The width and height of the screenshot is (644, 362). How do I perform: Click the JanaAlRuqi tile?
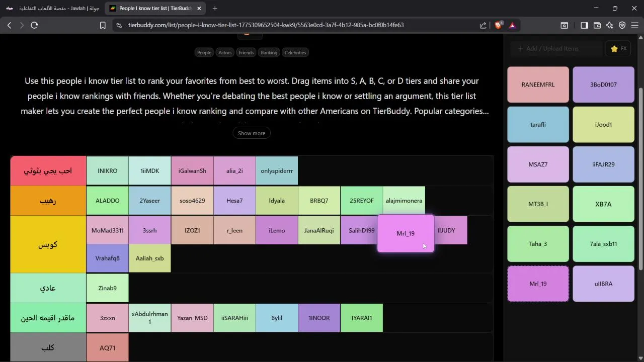tap(319, 230)
